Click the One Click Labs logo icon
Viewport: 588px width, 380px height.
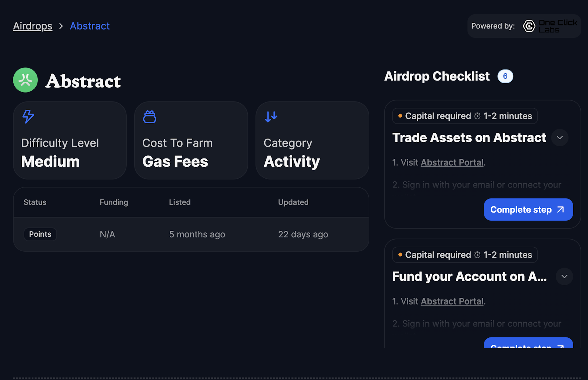click(x=529, y=26)
